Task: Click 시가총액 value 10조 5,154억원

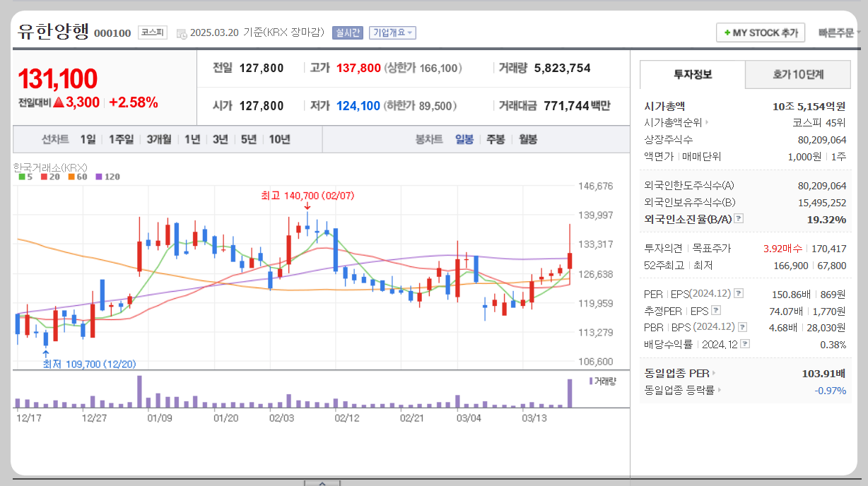Action: coord(809,106)
